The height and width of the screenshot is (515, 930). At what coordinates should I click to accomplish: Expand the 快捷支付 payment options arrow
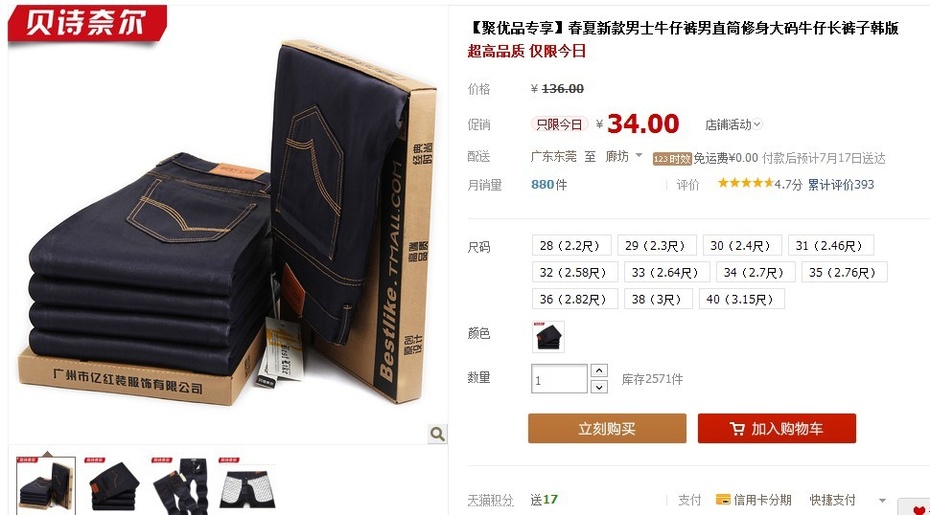(882, 501)
